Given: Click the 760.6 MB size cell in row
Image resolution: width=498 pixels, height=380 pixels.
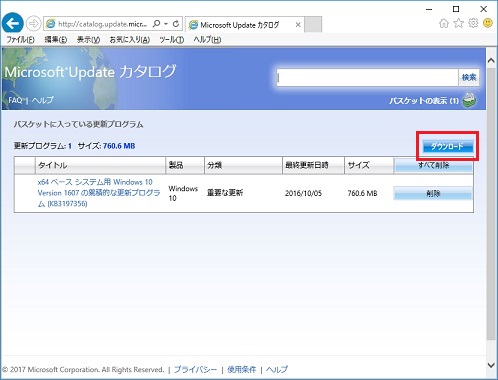Looking at the screenshot, I should click(x=362, y=193).
